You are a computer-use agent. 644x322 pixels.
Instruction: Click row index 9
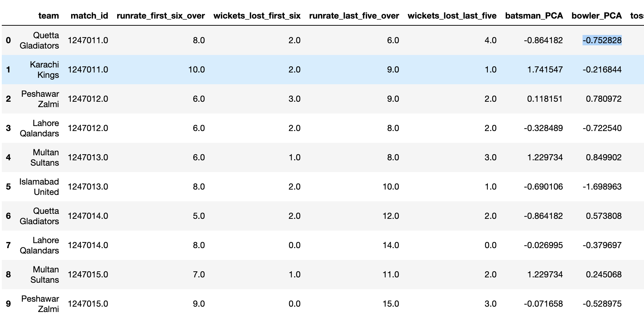click(x=8, y=304)
